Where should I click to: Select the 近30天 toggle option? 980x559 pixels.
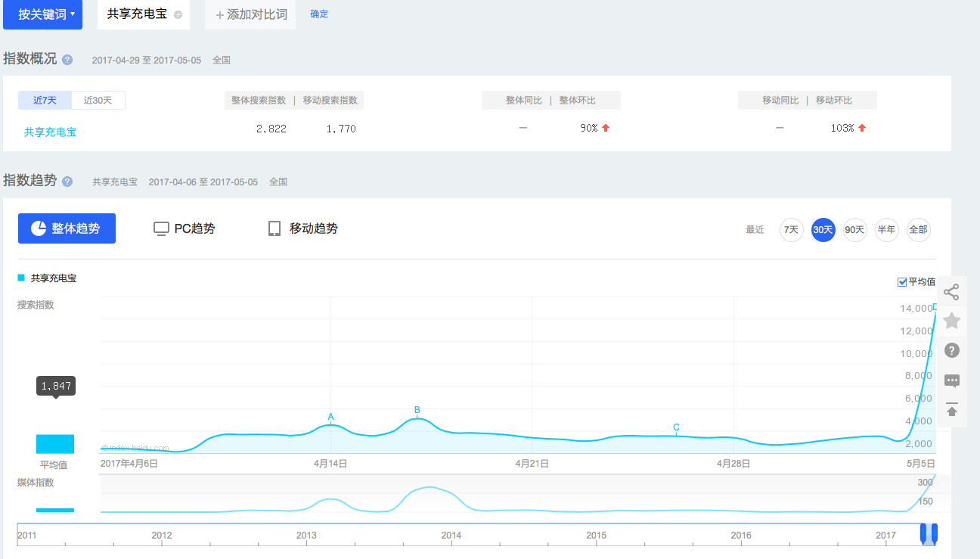coord(98,101)
